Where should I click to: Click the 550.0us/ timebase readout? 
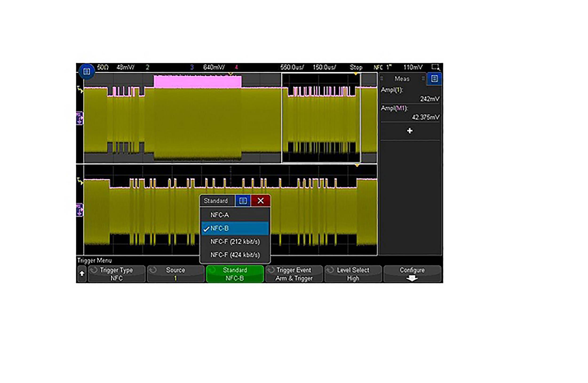(x=292, y=67)
